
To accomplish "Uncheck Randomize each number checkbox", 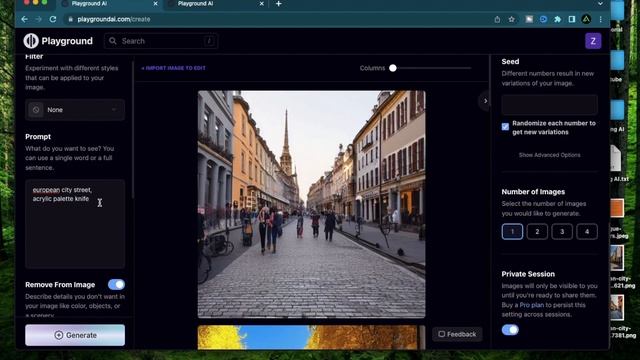I will 505,127.
